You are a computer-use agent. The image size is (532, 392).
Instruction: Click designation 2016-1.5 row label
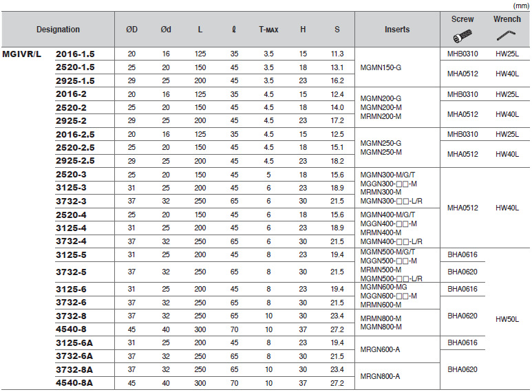coord(75,53)
